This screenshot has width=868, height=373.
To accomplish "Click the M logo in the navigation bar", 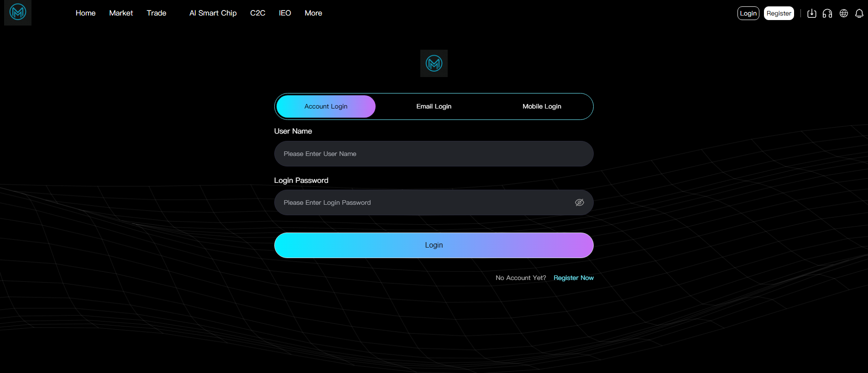I will (x=18, y=12).
